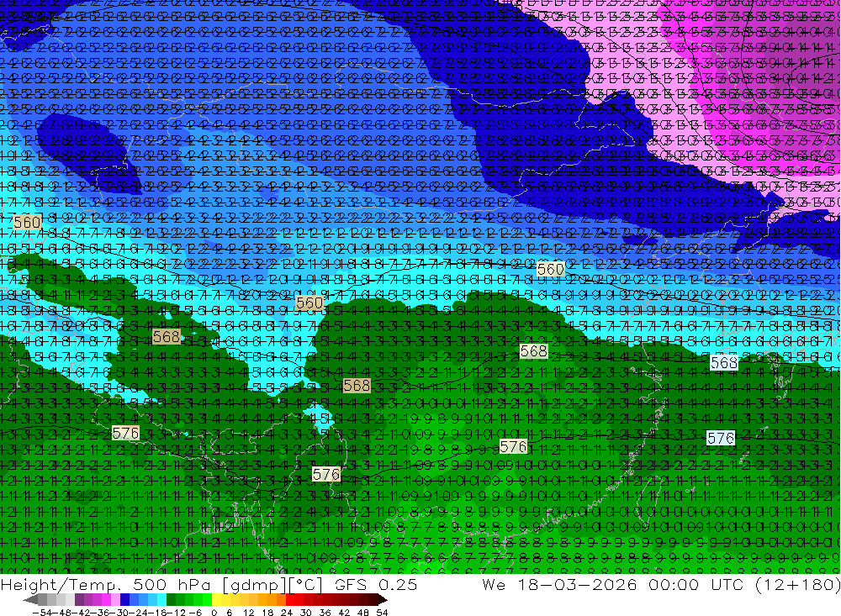Click the '36' scale label

click(x=325, y=613)
